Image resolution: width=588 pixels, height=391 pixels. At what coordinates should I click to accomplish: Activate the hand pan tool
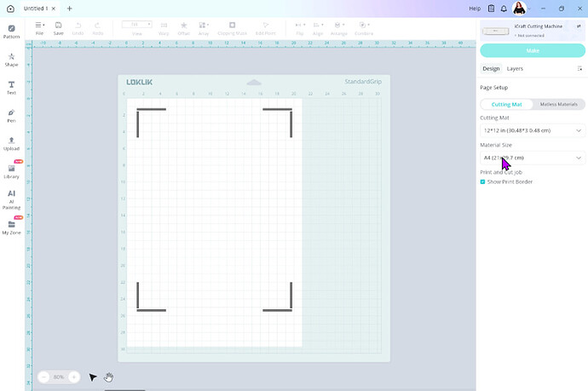click(109, 377)
